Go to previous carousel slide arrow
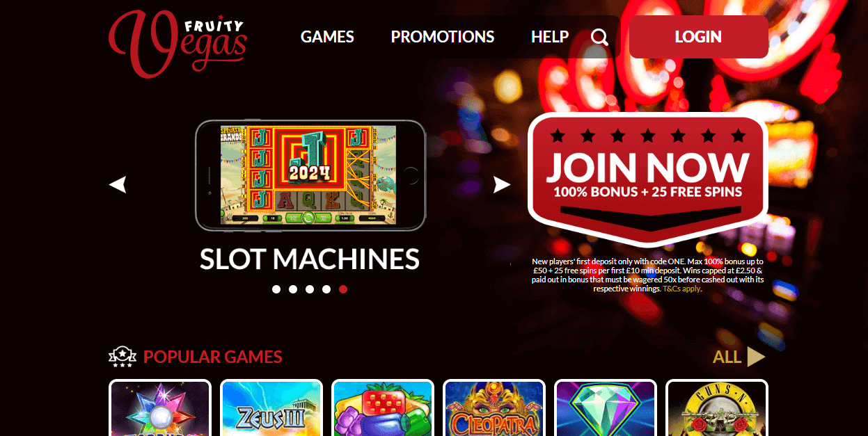868x436 pixels. click(x=118, y=184)
